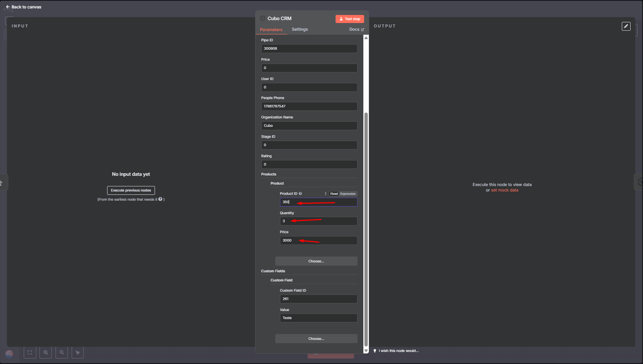Click the output edit pencil icon
The width and height of the screenshot is (643, 364).
pos(626,26)
